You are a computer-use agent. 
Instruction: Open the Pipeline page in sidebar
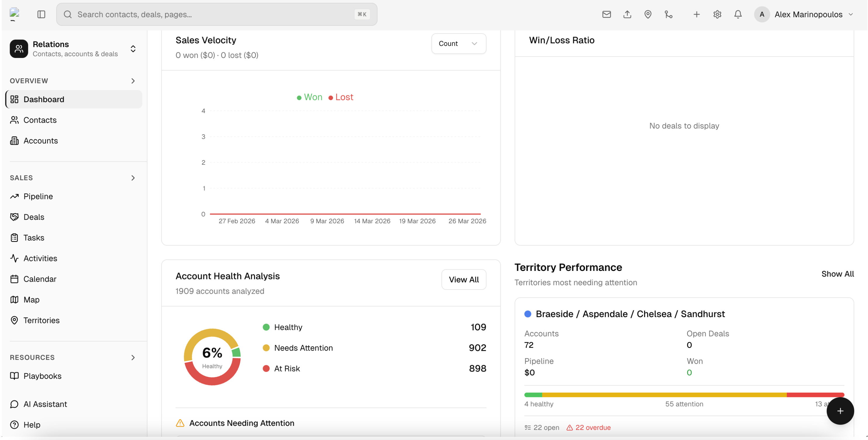coord(38,196)
